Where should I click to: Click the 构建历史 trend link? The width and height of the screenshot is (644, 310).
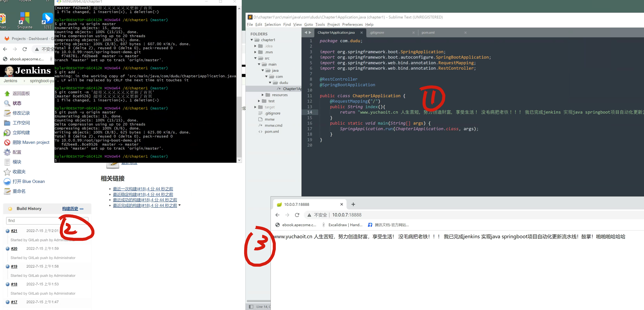coord(70,209)
